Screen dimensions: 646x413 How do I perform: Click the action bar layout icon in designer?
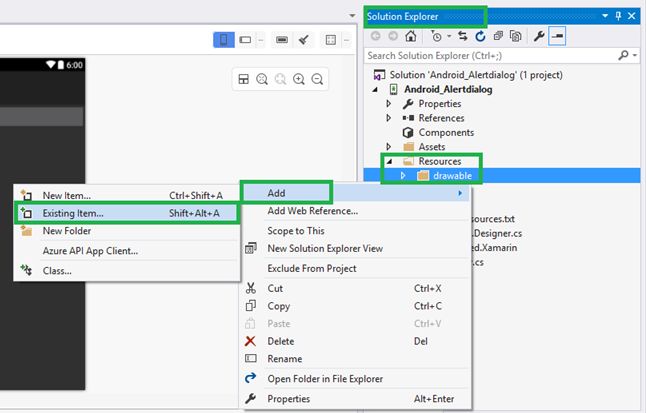tap(282, 40)
